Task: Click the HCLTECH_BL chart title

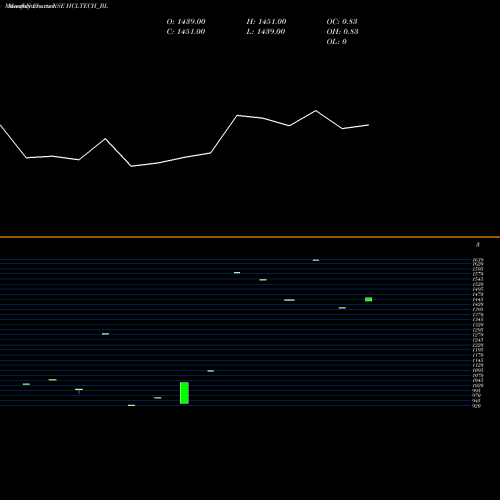Action: tap(57, 6)
